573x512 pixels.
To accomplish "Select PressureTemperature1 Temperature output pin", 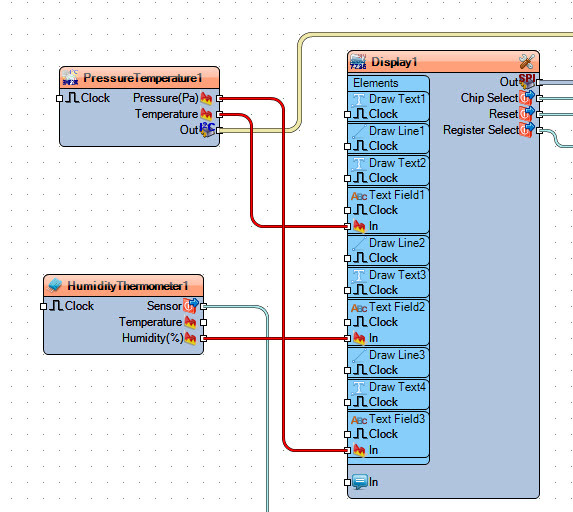I will (219, 114).
